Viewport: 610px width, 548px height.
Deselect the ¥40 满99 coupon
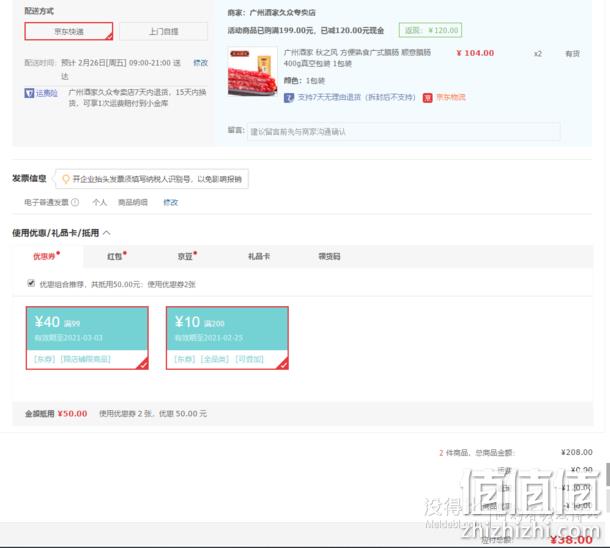[87, 338]
